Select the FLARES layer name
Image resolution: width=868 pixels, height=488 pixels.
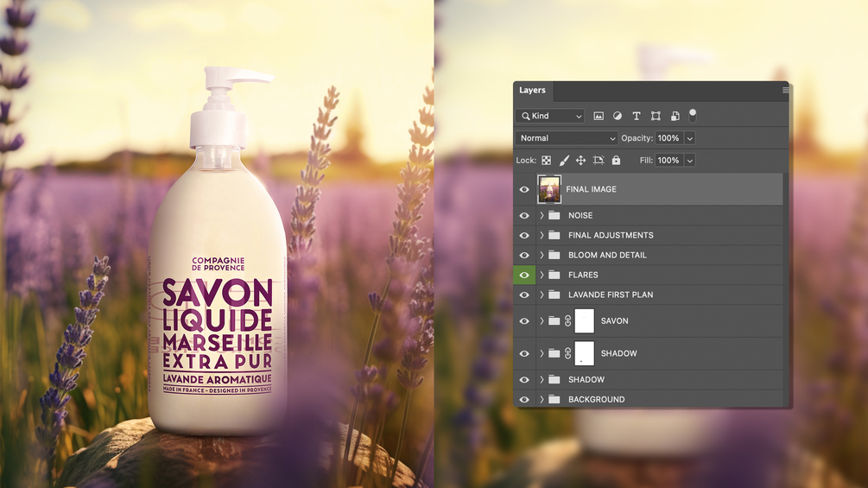[x=583, y=275]
